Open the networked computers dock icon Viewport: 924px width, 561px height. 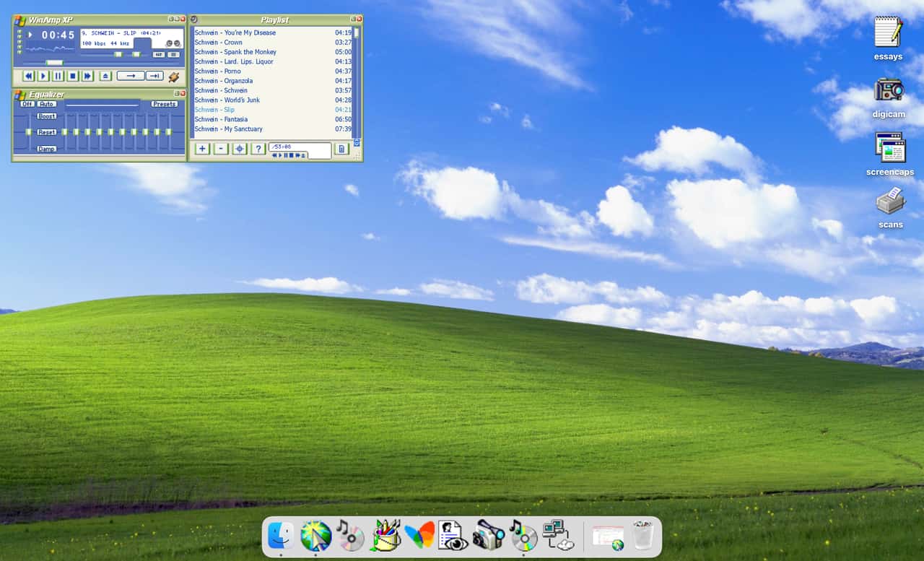(x=558, y=536)
